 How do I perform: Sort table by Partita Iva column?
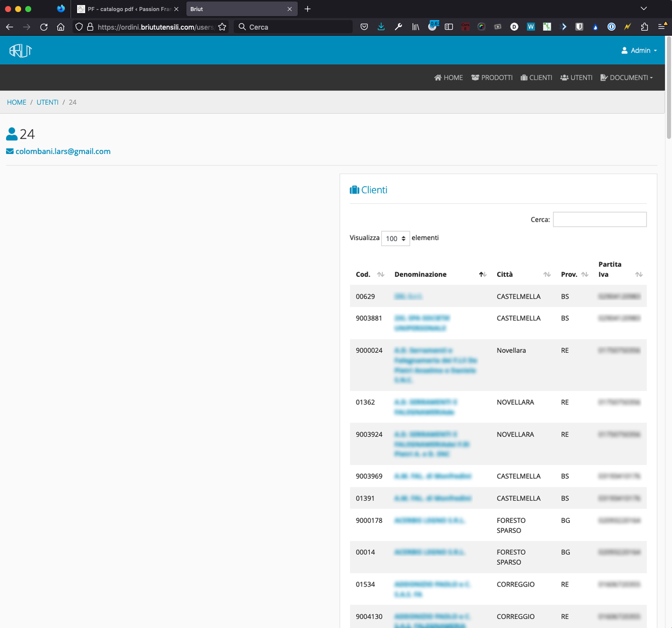click(x=620, y=269)
